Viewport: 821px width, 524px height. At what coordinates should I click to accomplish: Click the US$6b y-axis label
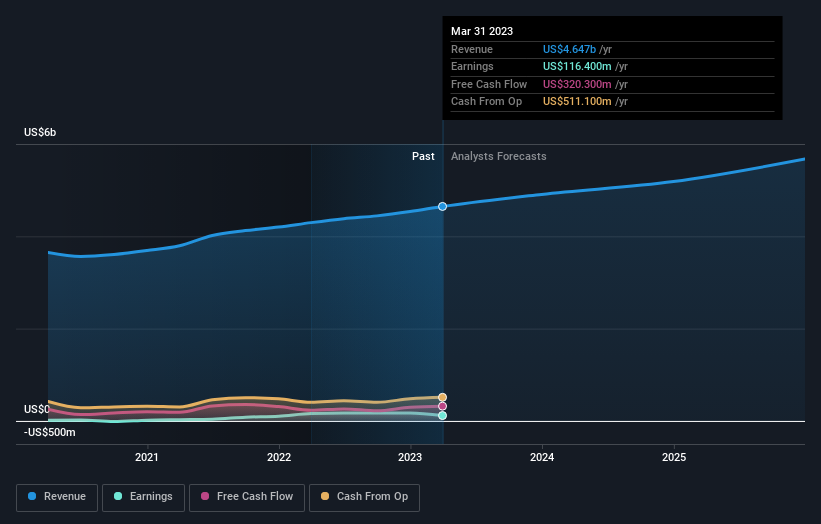point(40,132)
